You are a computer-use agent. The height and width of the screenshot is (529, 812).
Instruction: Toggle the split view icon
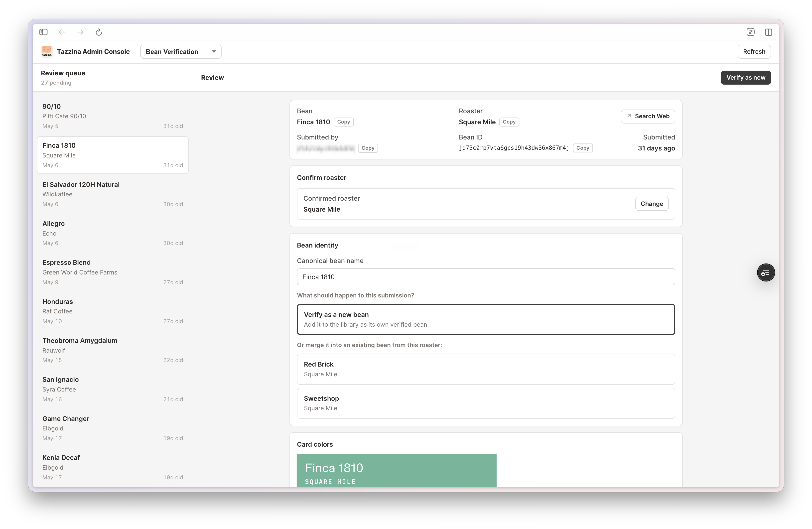point(768,32)
